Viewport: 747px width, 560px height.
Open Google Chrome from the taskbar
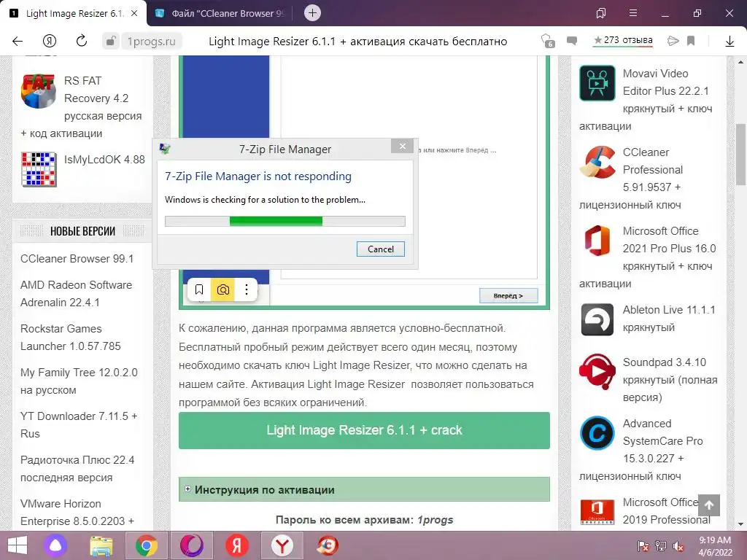[146, 545]
